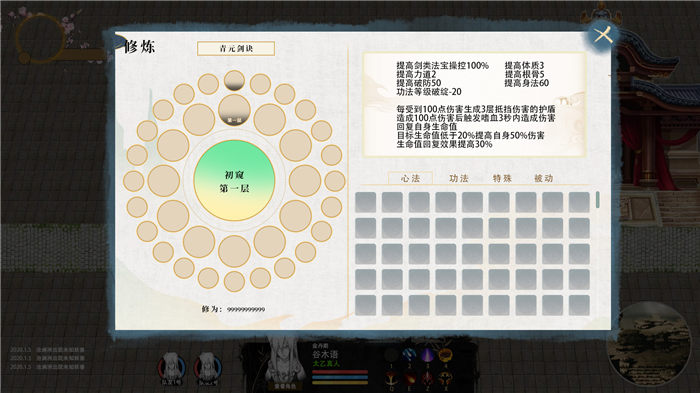The height and width of the screenshot is (393, 700).
Task: Click the 功法等级破绽-20 text
Action: pyautogui.click(x=429, y=92)
